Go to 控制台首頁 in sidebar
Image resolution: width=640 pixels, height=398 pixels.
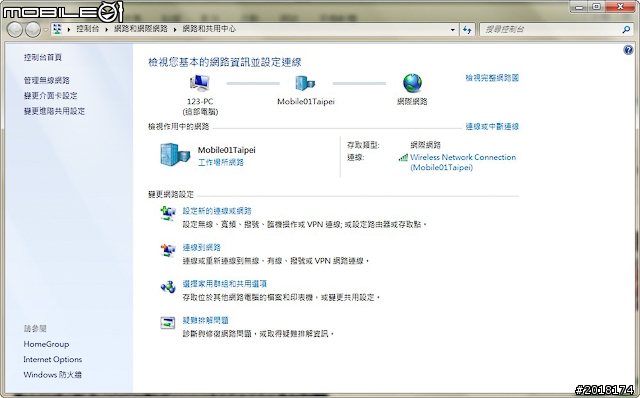pos(43,58)
